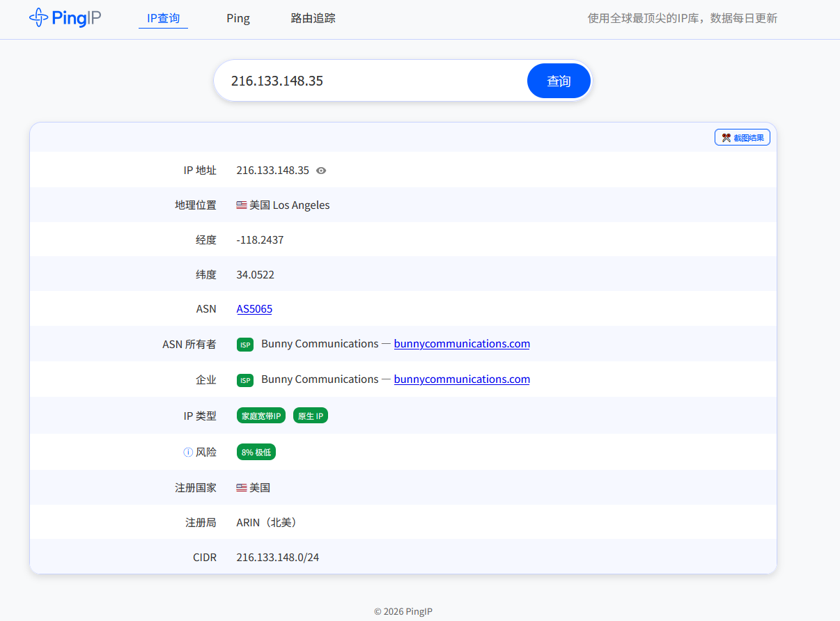Click the US flag in registered country row

[x=242, y=488]
